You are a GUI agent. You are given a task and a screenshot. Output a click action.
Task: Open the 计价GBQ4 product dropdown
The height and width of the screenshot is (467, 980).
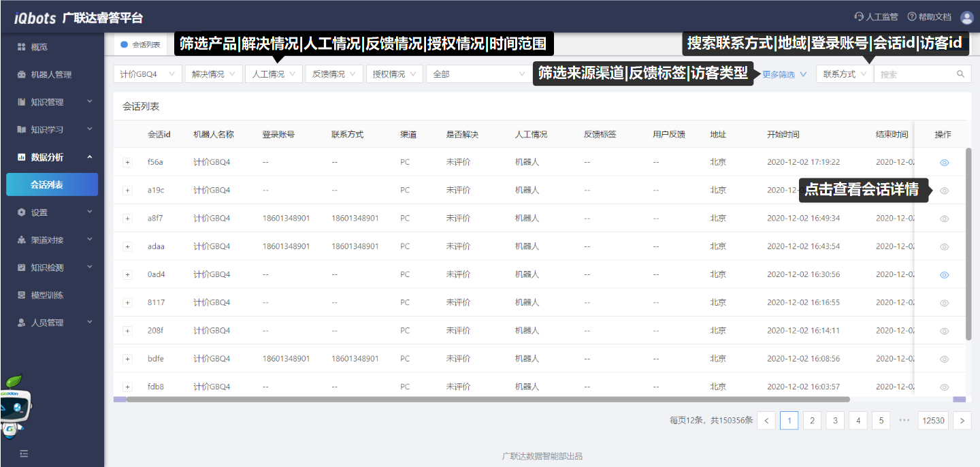click(148, 74)
